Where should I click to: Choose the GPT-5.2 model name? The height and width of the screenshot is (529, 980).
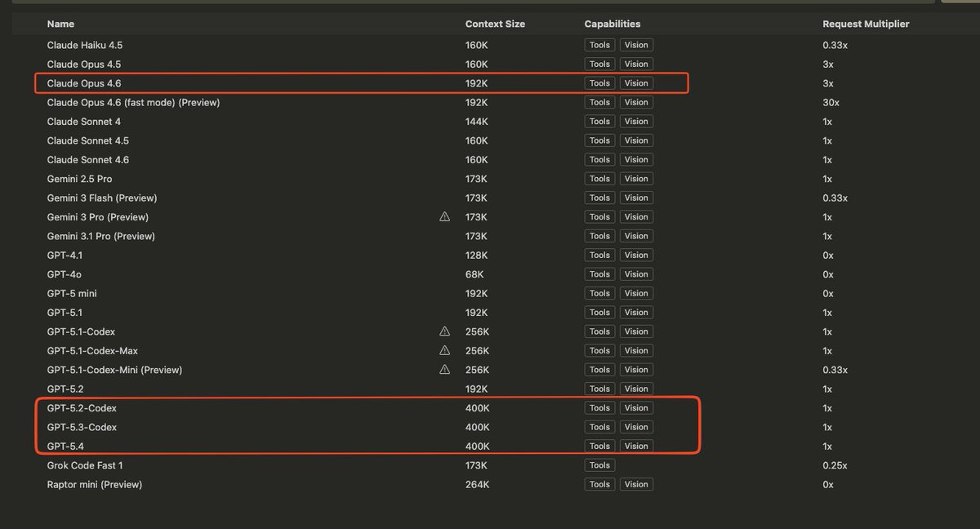(65, 389)
